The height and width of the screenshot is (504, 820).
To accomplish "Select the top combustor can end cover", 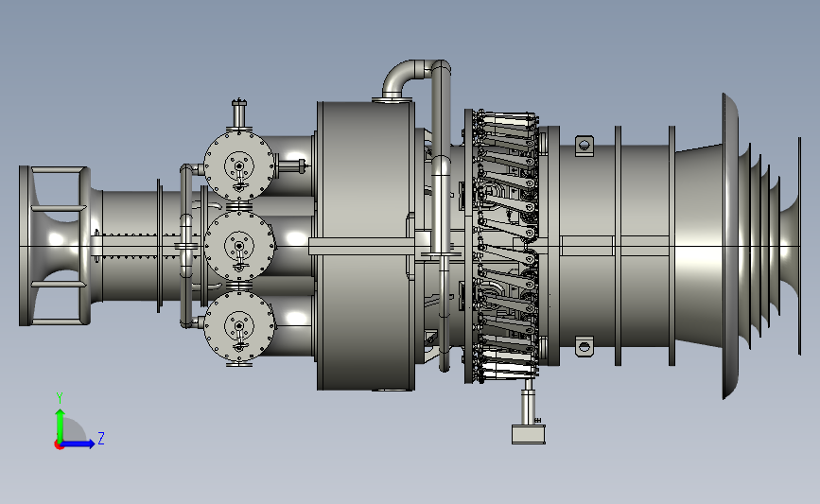I will pos(239,165).
